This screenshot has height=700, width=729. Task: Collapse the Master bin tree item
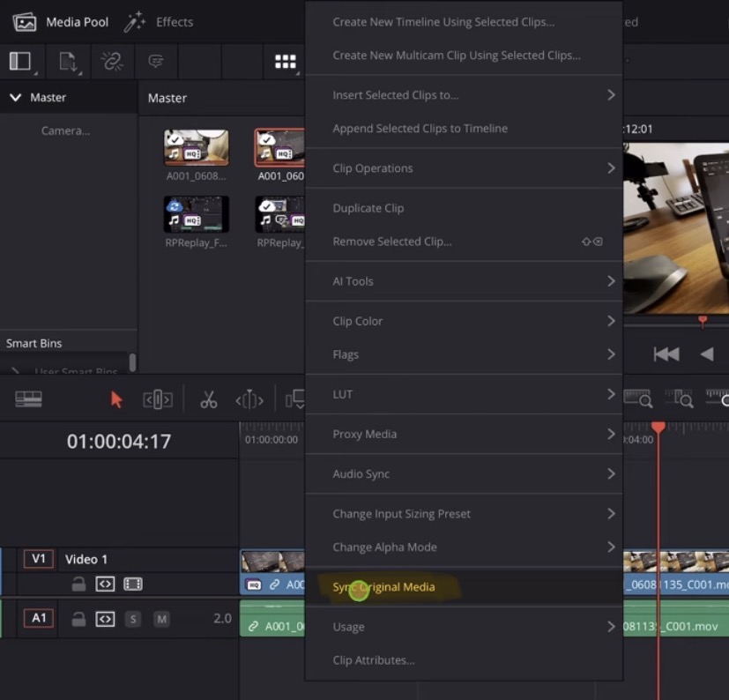coord(15,97)
